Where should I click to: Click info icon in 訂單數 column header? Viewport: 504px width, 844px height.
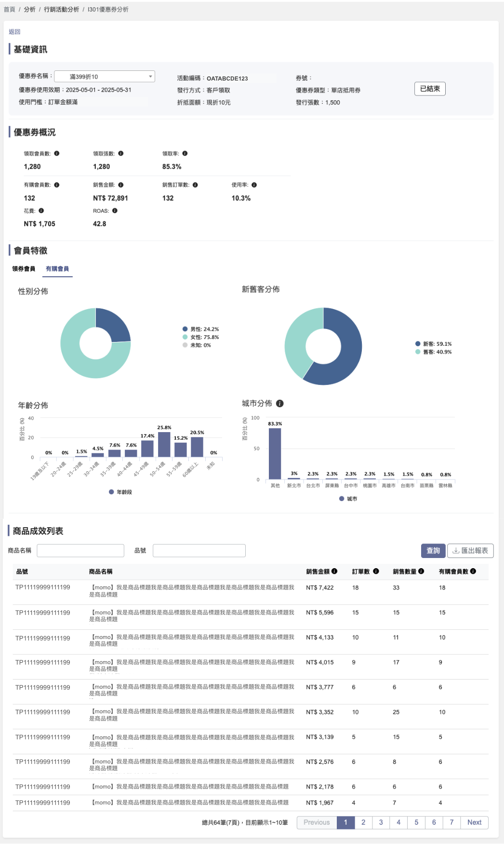click(x=376, y=571)
